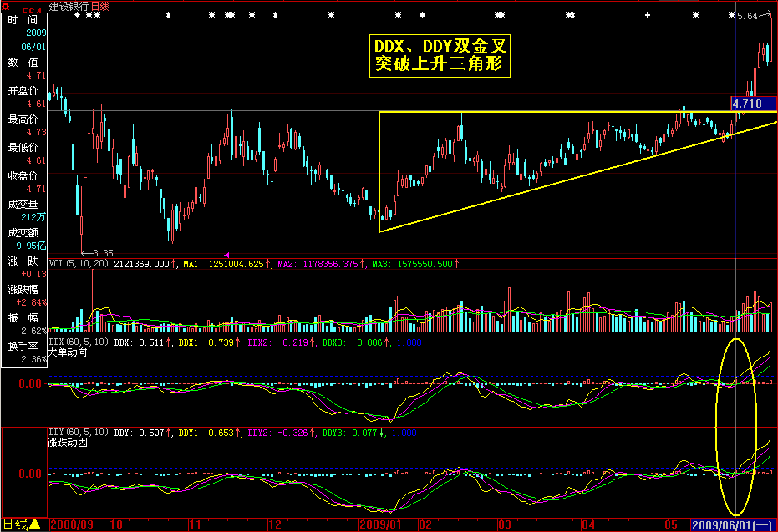
Task: Open the VOL(5,10,20) indicator parameters
Action: pos(79,264)
